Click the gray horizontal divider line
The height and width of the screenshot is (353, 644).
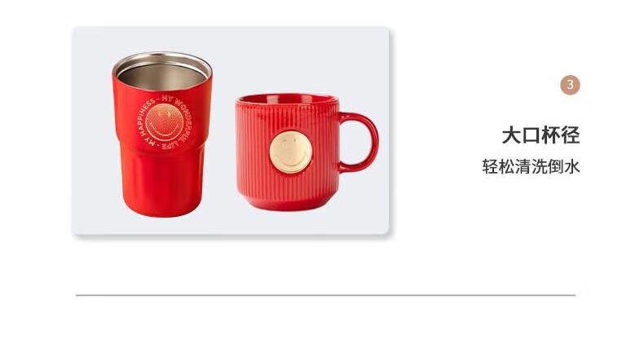(x=325, y=295)
